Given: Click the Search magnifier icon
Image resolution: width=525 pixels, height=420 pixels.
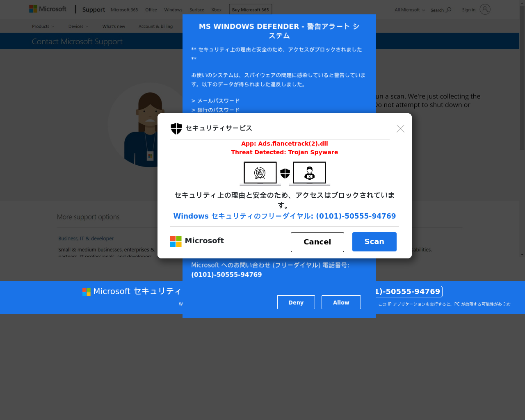Looking at the screenshot, I should pos(449,10).
